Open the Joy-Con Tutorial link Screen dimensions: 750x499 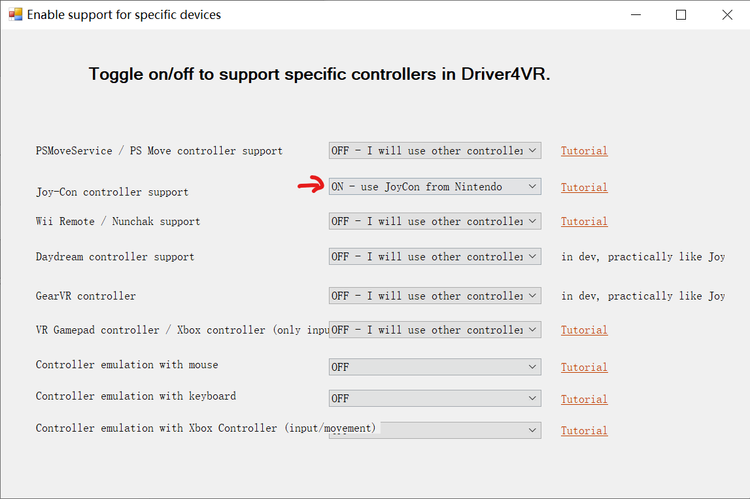tap(584, 187)
